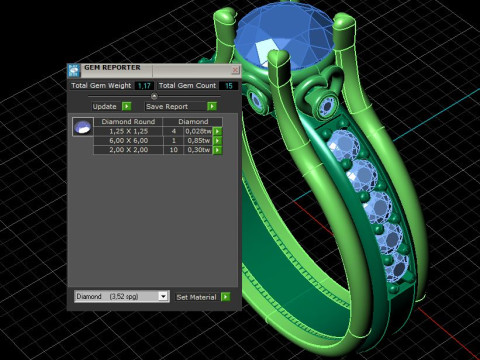Viewport: 480px width, 360px height.
Task: Collapse panel using the round arrow handle
Action: pos(154,96)
